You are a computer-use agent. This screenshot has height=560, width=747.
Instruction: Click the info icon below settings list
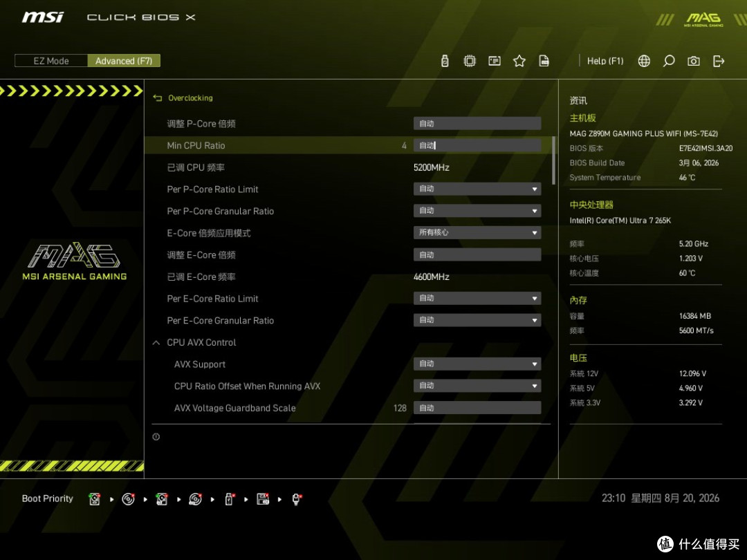point(156,437)
